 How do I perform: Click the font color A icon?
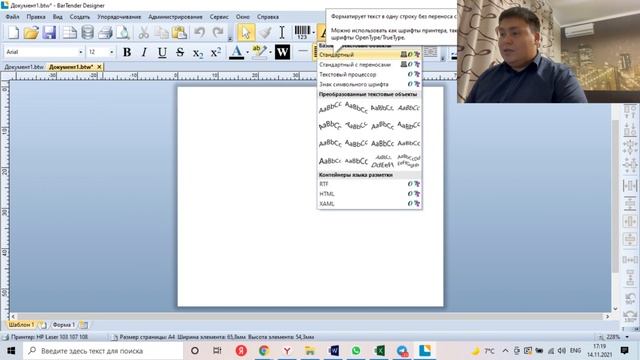[236, 52]
